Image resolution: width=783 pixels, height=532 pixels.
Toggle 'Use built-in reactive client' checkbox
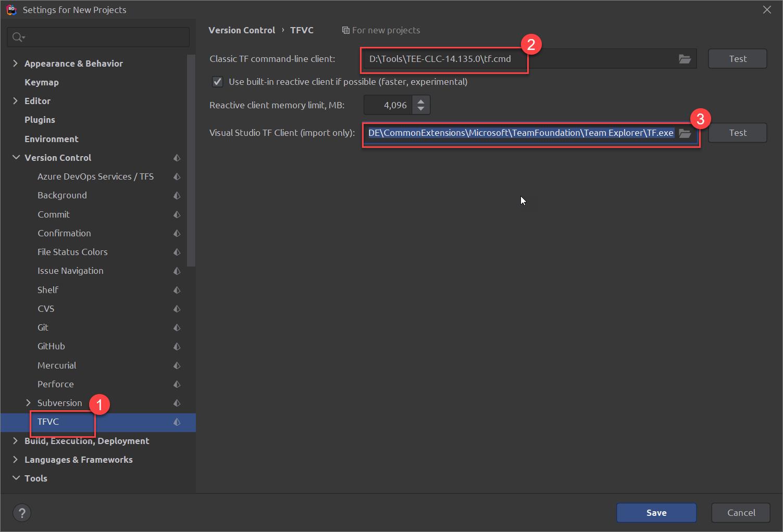pos(218,82)
